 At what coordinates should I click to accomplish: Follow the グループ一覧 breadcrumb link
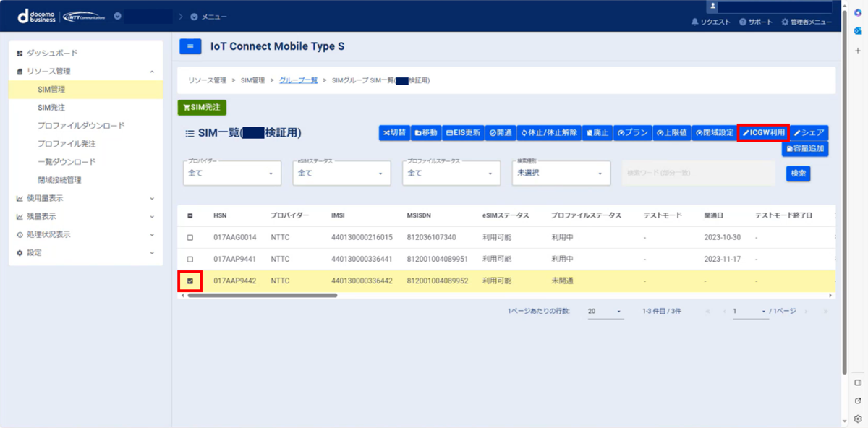click(x=298, y=80)
